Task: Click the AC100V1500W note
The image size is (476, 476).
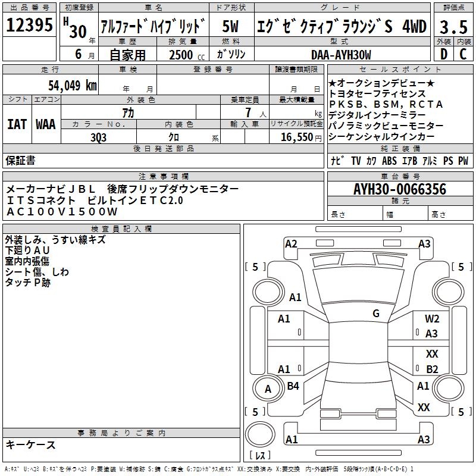Action: click(62, 212)
